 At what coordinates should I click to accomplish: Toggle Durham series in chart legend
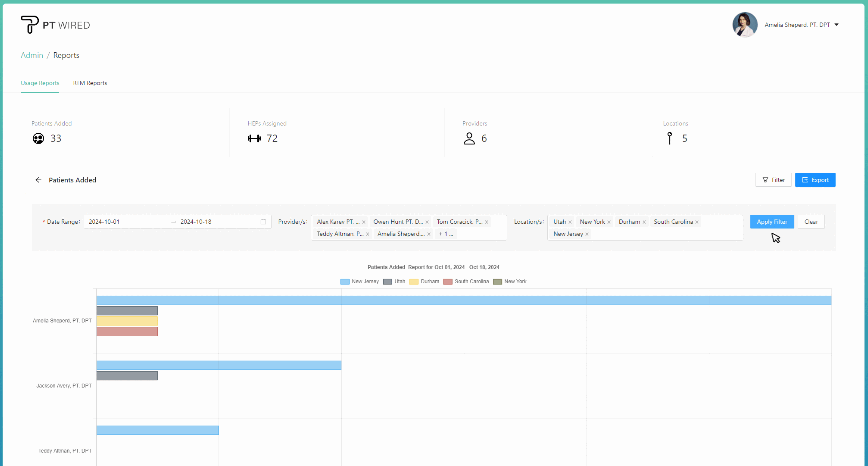point(424,282)
